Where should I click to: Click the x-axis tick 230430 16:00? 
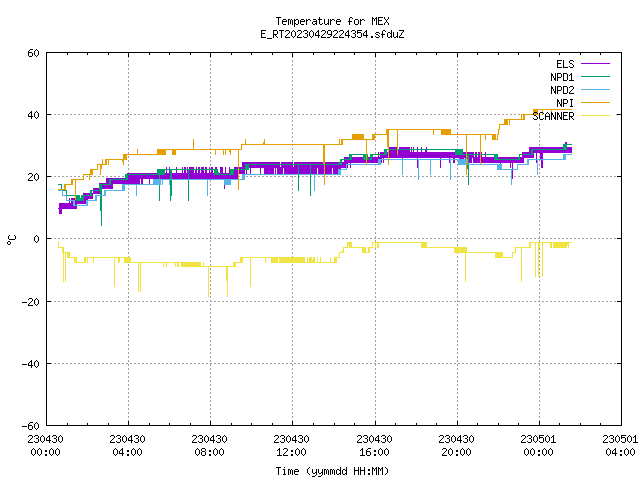374,446
